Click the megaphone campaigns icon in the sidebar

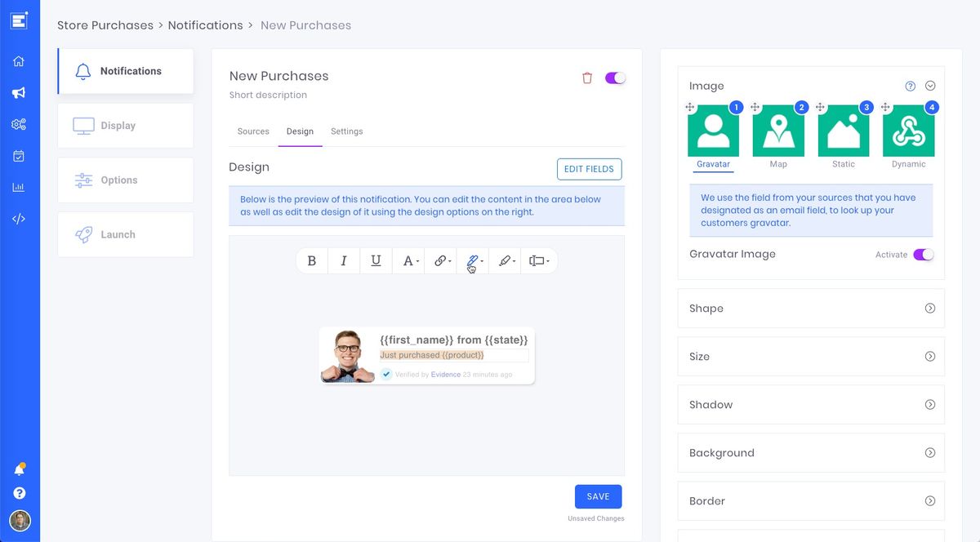(20, 92)
